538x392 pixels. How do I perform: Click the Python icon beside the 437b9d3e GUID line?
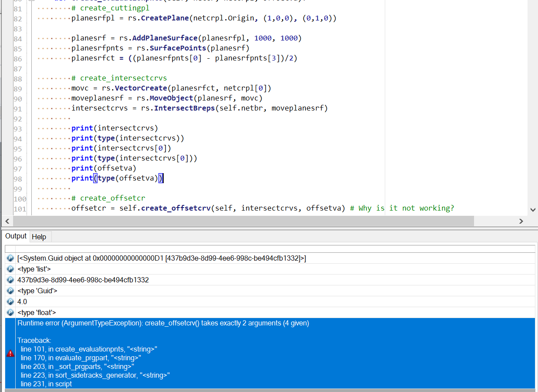pyautogui.click(x=11, y=280)
